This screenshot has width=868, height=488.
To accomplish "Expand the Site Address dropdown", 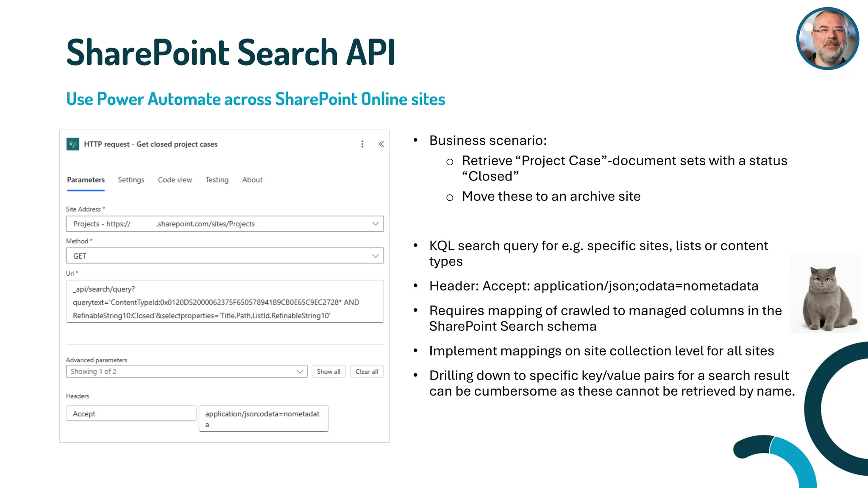I will click(225, 224).
